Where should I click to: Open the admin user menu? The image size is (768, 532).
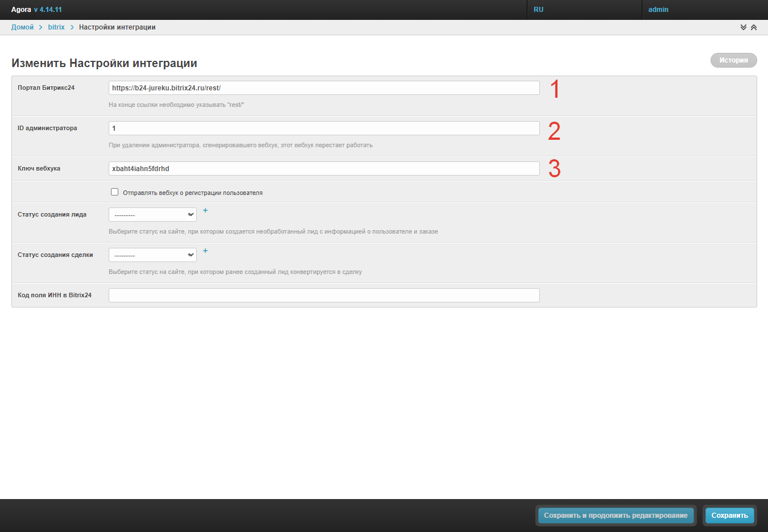(x=658, y=10)
